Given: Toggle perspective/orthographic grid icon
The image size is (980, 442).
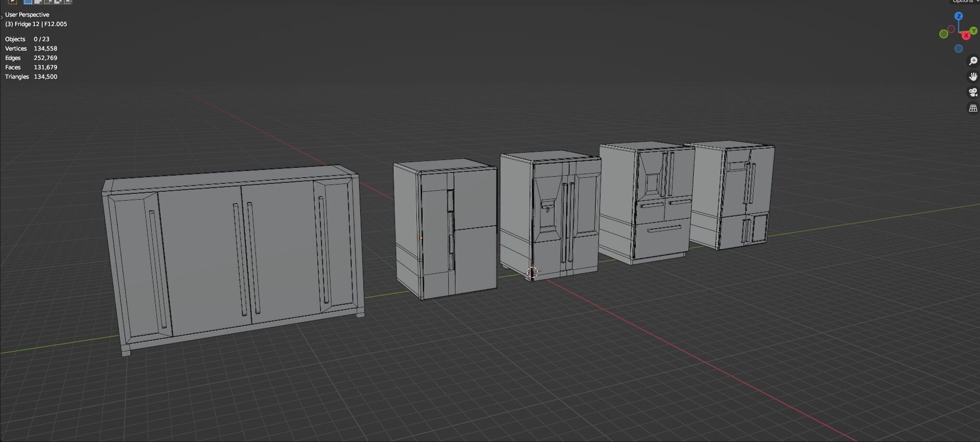Looking at the screenshot, I should pyautogui.click(x=973, y=108).
